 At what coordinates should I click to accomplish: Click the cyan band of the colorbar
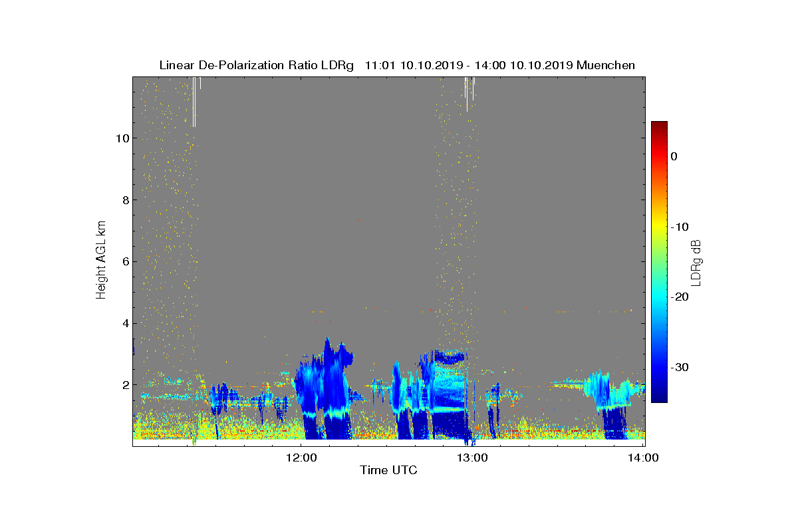tap(659, 296)
